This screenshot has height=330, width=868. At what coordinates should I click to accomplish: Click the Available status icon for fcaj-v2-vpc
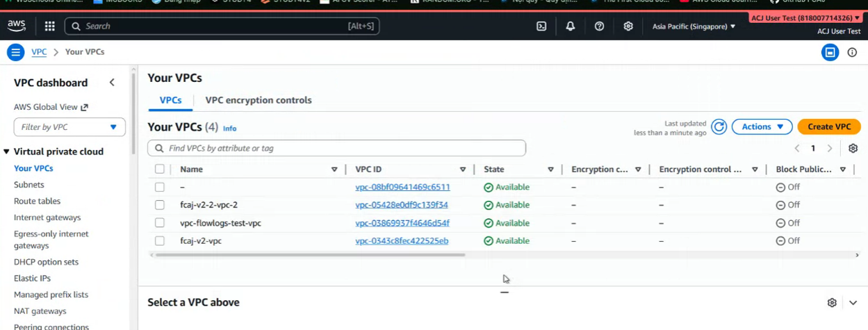pos(489,241)
